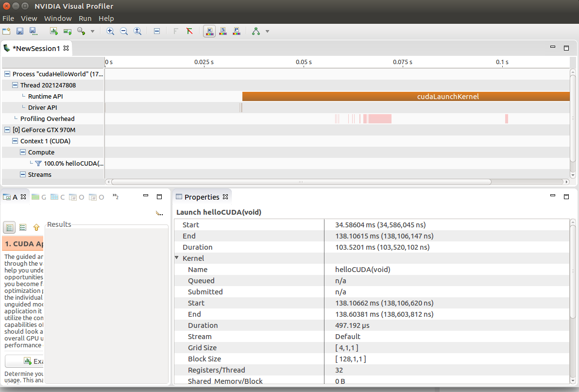Maximize the Analysis panel

(x=159, y=197)
